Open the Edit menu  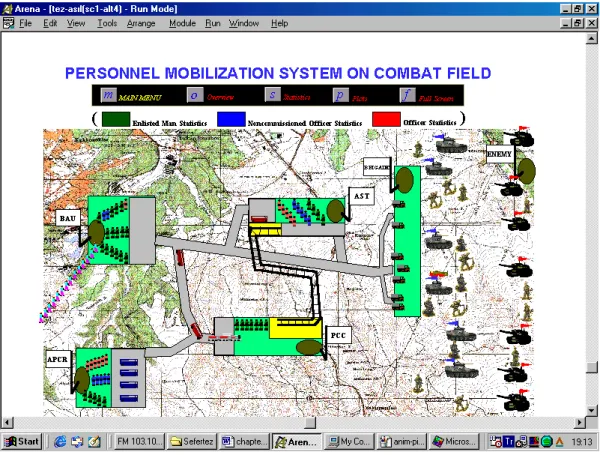[x=50, y=23]
